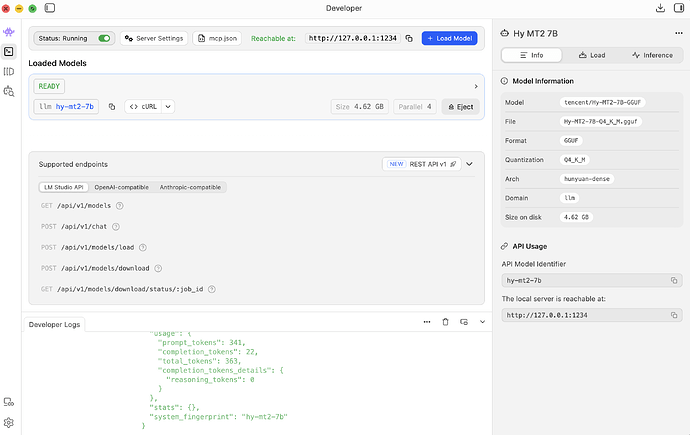Open the mcp.json file button
Image resolution: width=690 pixels, height=435 pixels.
click(x=217, y=38)
